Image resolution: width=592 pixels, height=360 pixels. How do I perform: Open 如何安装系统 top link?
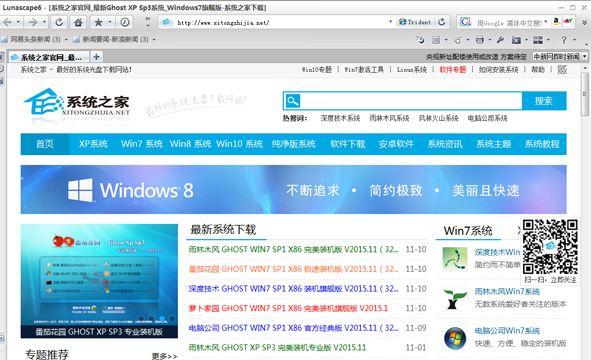(498, 69)
